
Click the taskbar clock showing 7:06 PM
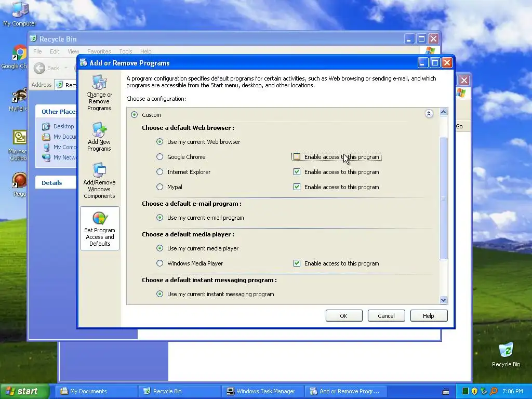click(513, 391)
